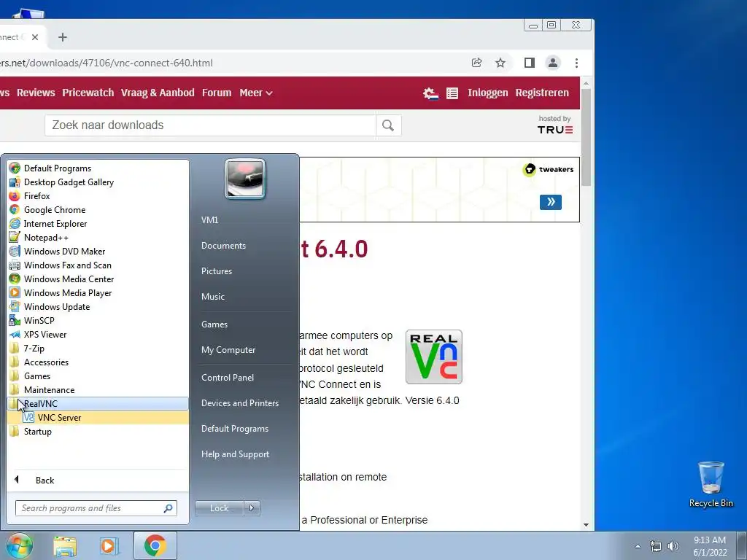Switch to Chrome on the taskbar

point(155,545)
